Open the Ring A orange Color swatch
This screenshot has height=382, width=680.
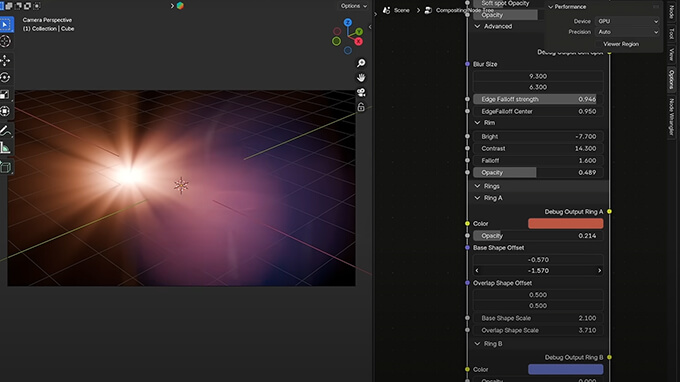[566, 224]
